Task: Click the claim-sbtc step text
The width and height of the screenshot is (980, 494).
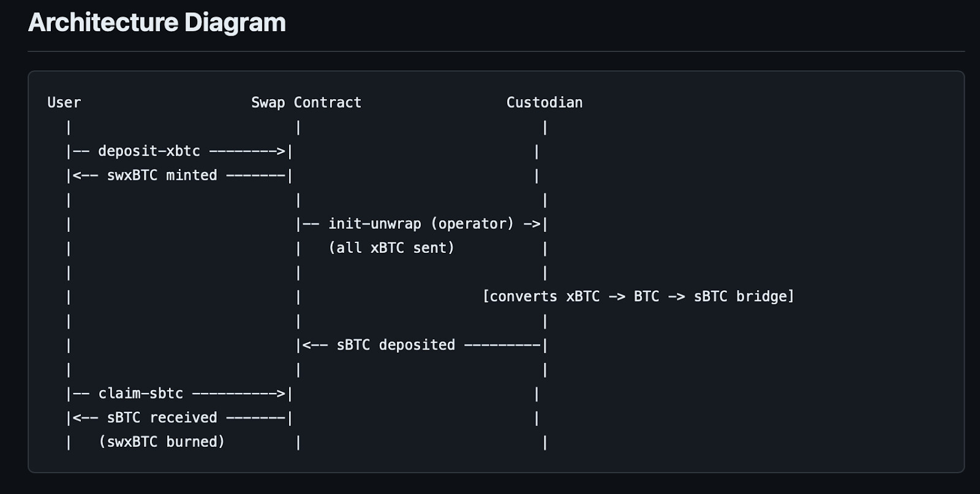Action: (140, 394)
